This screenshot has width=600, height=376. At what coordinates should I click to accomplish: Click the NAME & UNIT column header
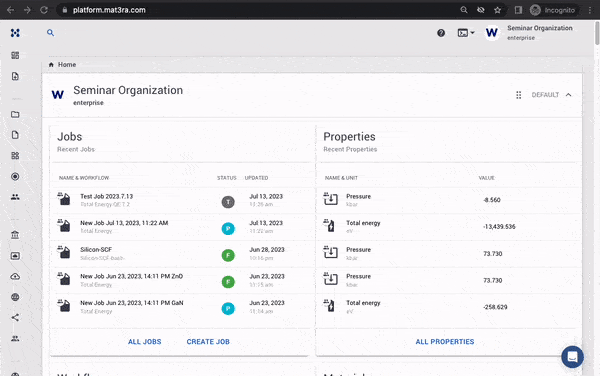(341, 178)
